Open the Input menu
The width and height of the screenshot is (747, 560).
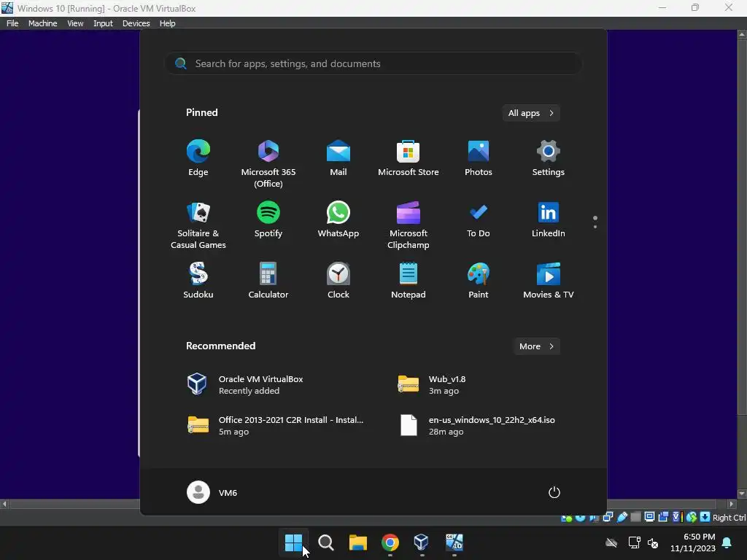[x=103, y=23]
